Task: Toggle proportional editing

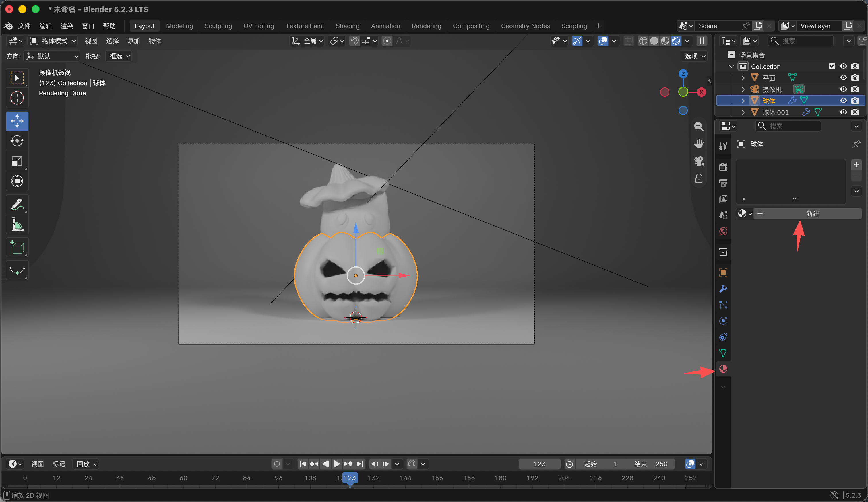Action: 387,41
